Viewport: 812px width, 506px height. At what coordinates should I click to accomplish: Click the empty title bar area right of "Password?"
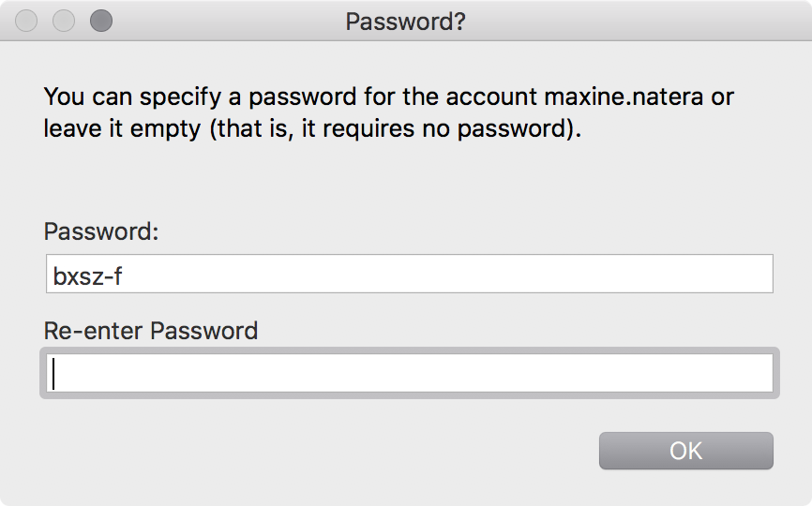[638, 21]
